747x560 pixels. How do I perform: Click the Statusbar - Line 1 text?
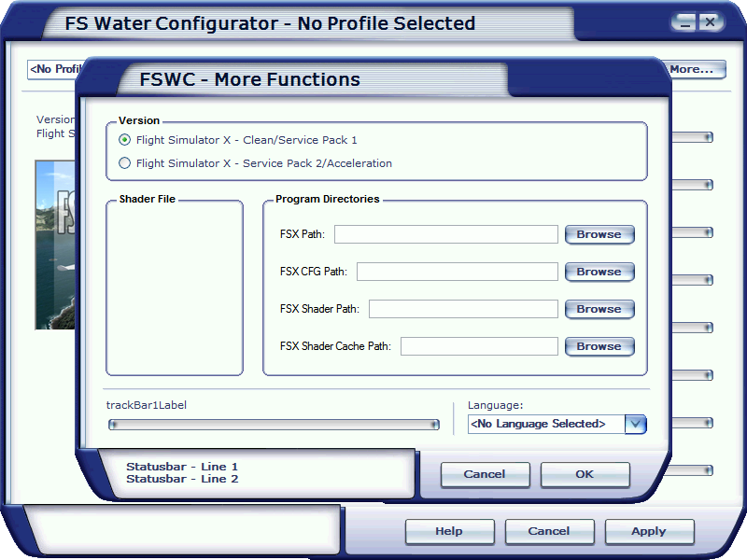point(182,467)
